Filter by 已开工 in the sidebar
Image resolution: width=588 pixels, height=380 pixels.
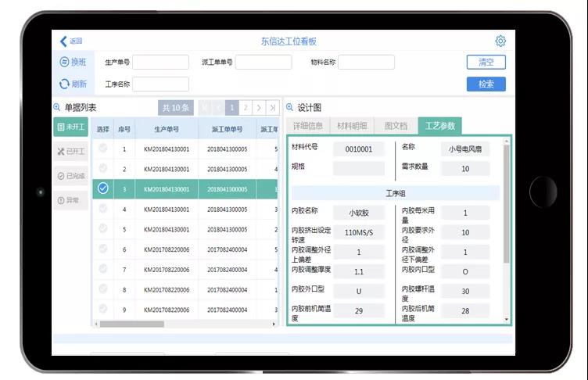pos(71,151)
